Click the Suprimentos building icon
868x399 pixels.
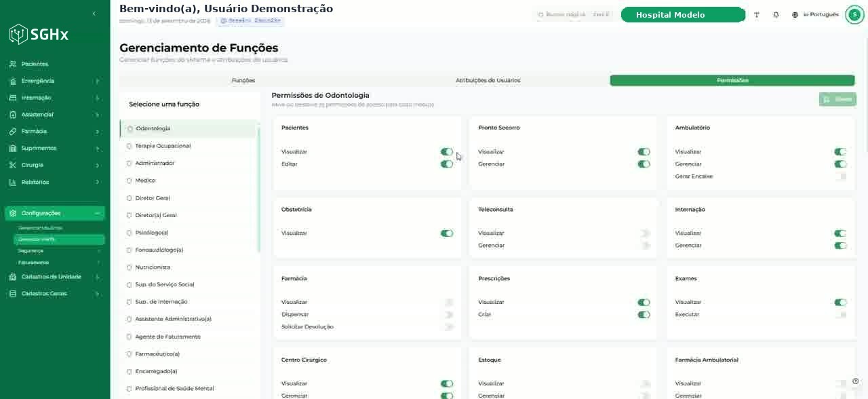[x=13, y=148]
